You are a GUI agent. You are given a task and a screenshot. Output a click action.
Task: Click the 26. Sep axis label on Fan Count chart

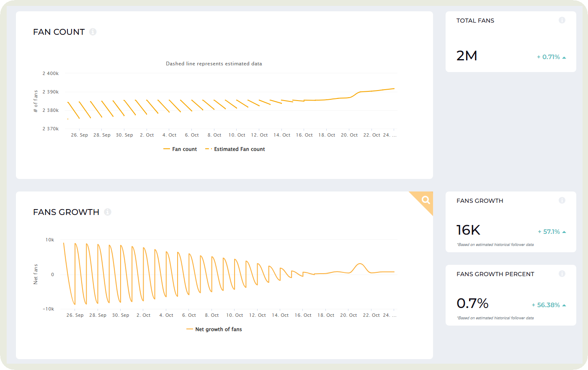tap(79, 135)
